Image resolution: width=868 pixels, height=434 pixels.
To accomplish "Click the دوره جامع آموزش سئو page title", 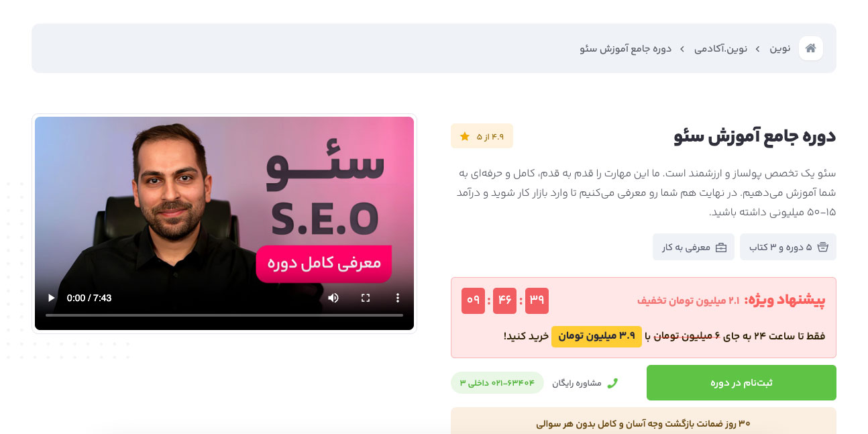I will click(x=755, y=136).
